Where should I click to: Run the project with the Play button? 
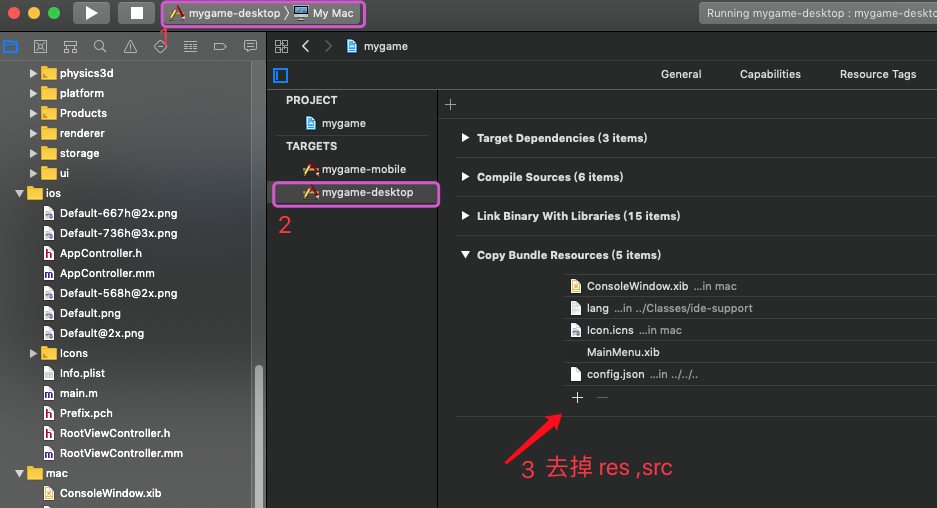point(91,13)
